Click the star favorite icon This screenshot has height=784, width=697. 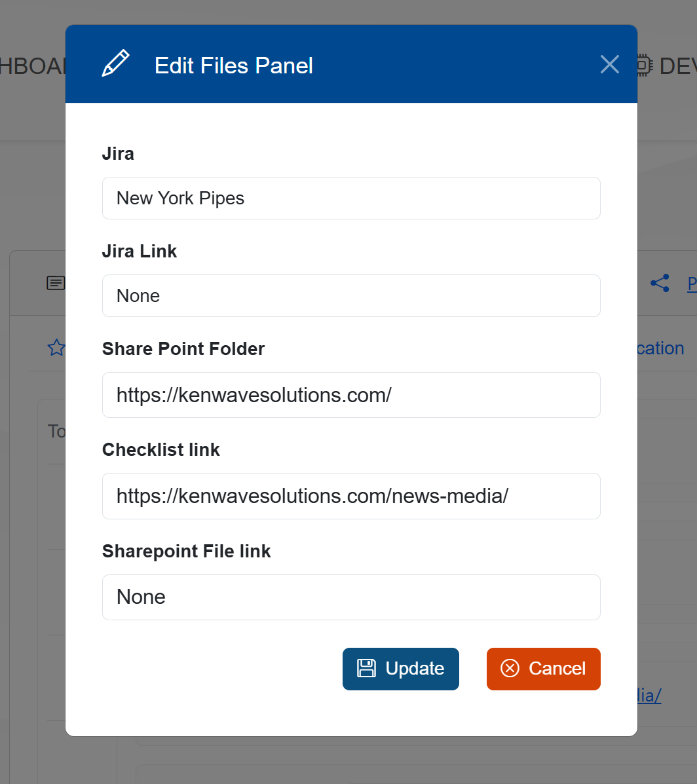(56, 348)
